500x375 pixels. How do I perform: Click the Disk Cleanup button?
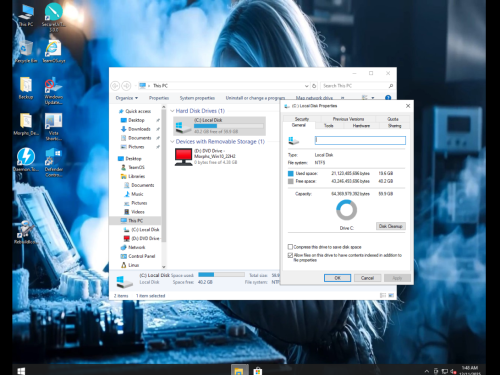click(391, 226)
